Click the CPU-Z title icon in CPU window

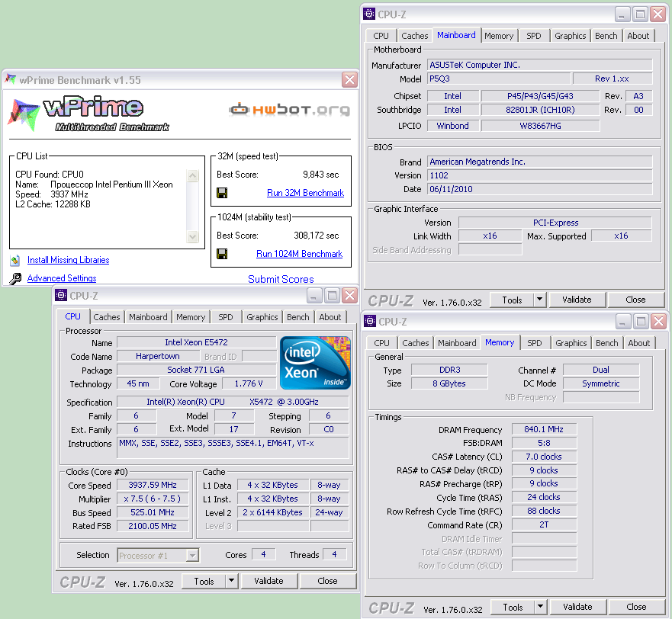61,295
